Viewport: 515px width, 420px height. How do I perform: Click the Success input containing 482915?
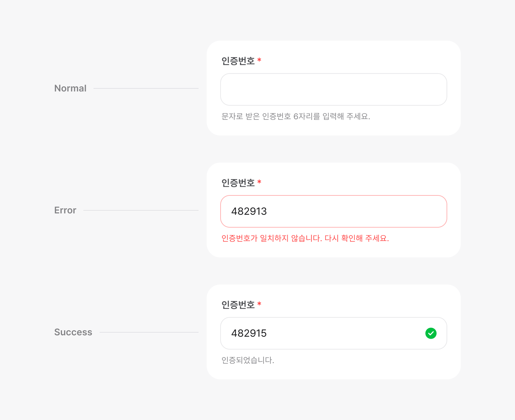click(334, 333)
